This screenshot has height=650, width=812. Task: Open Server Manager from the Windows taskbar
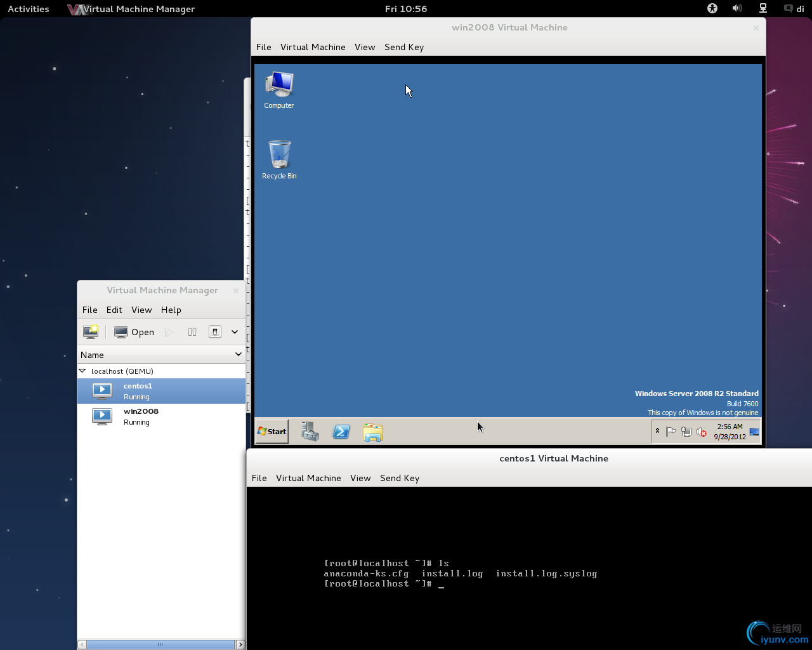pyautogui.click(x=310, y=432)
